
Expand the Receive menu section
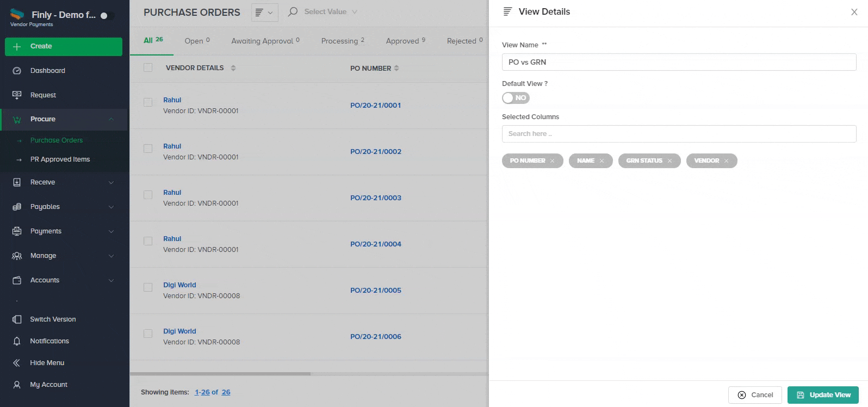pyautogui.click(x=111, y=182)
